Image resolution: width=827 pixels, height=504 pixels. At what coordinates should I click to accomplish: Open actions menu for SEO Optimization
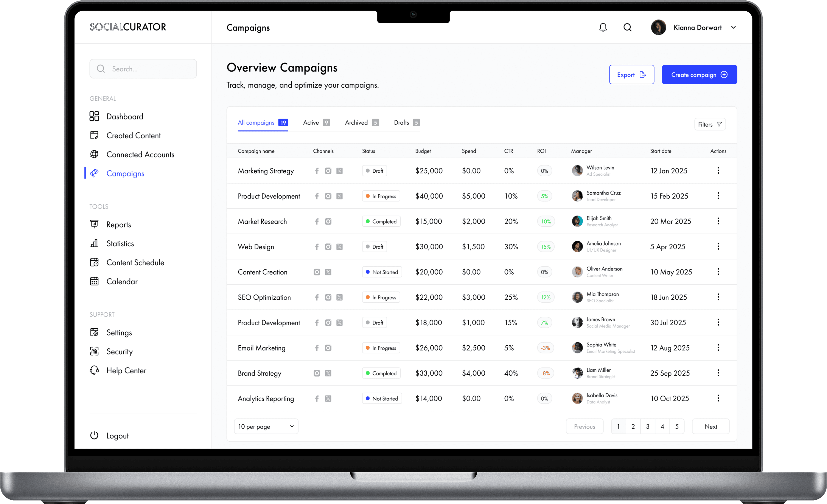718,297
